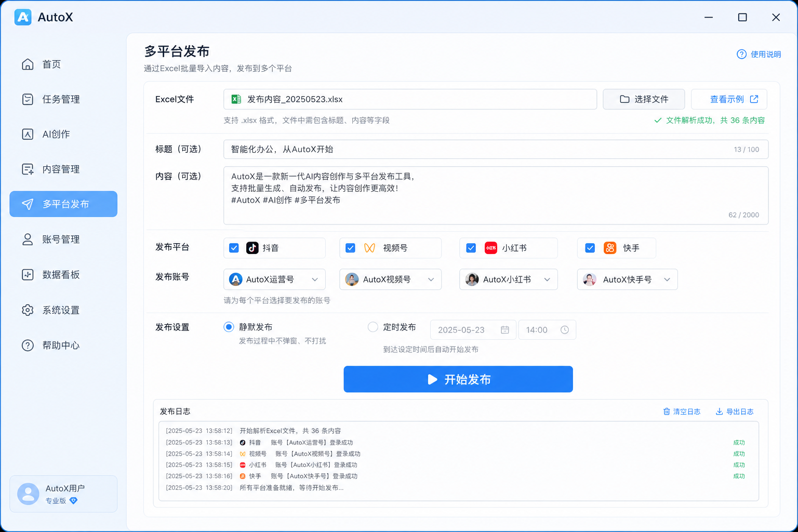Click the folder icon on 选择文件 button
The width and height of the screenshot is (798, 532).
coord(624,99)
